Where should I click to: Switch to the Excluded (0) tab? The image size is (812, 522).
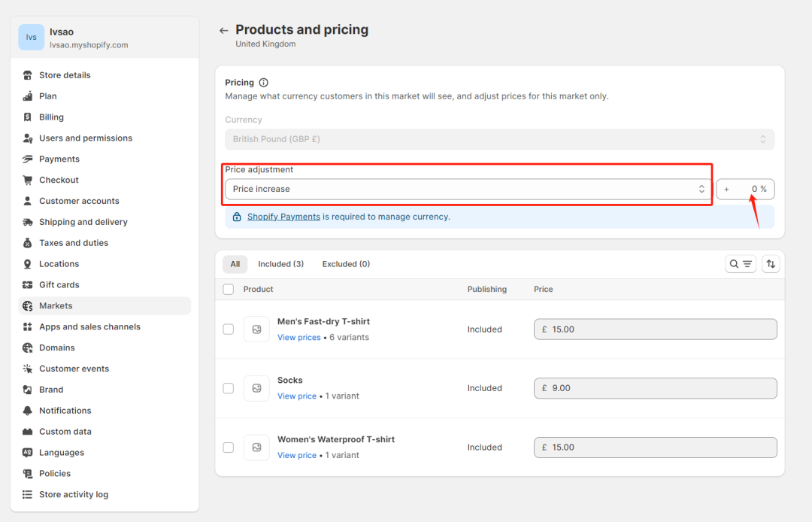click(346, 264)
